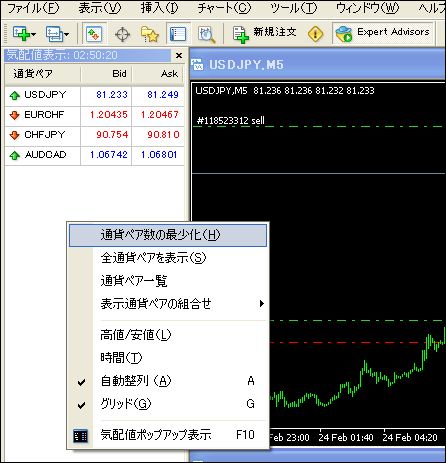Click USDJPY ask value 81.249
This screenshot has width=446, height=463.
click(163, 95)
